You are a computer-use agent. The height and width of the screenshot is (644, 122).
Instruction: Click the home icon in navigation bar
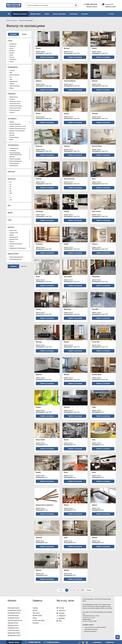[9, 14]
